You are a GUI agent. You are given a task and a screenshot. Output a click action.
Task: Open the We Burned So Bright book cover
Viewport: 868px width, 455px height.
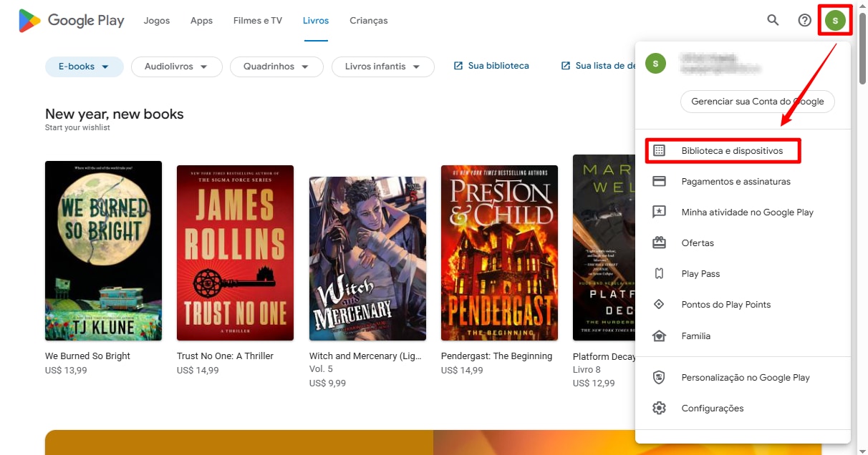103,250
